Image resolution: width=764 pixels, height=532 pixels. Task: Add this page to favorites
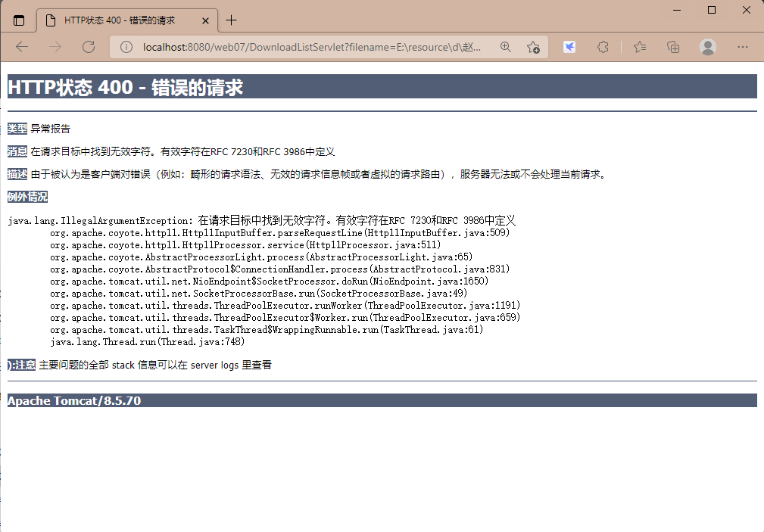tap(533, 47)
